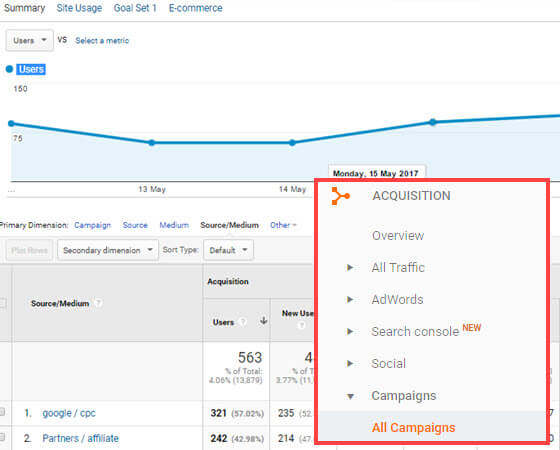Click the 563 total users value
The height and width of the screenshot is (450, 560).
pyautogui.click(x=250, y=358)
